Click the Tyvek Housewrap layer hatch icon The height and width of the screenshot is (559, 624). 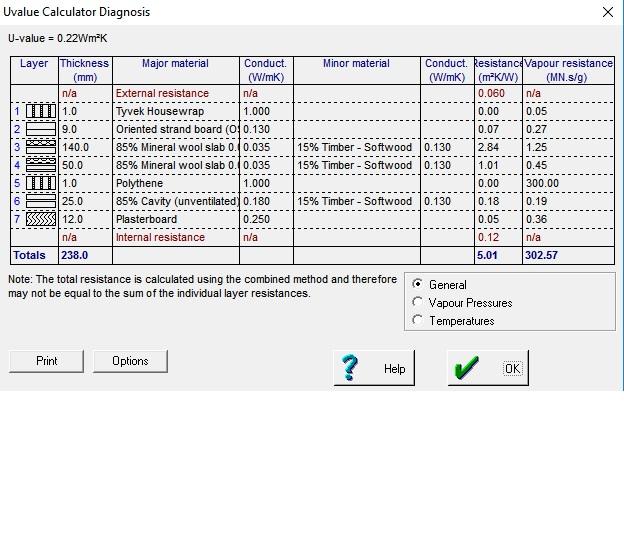click(41, 111)
